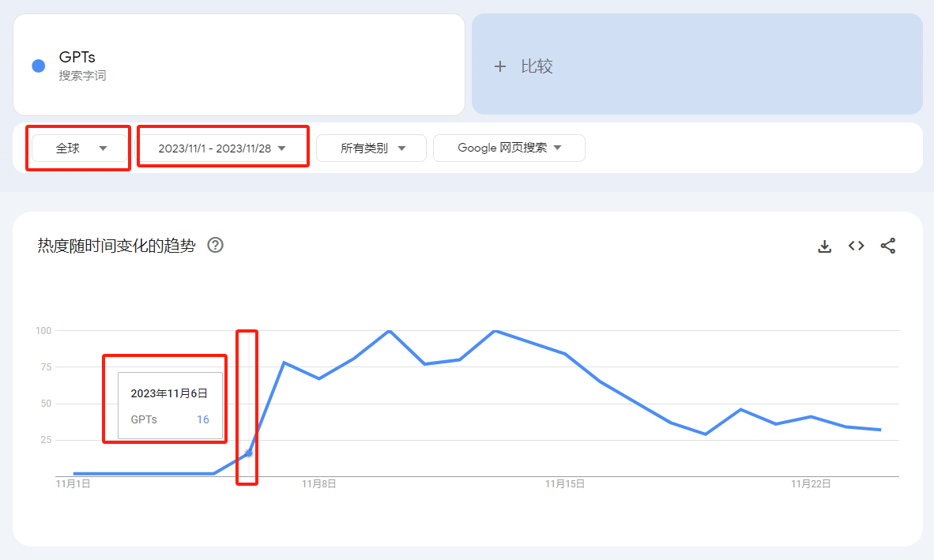Click the 11月1日 axis label

click(x=73, y=484)
